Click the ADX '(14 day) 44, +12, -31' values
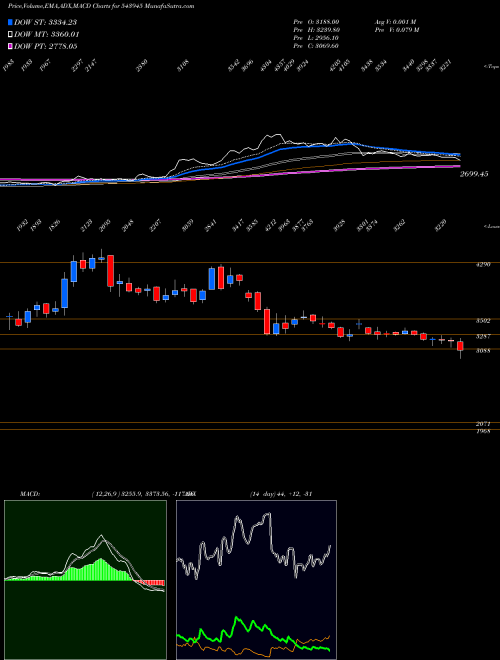500x660 pixels. (x=281, y=493)
